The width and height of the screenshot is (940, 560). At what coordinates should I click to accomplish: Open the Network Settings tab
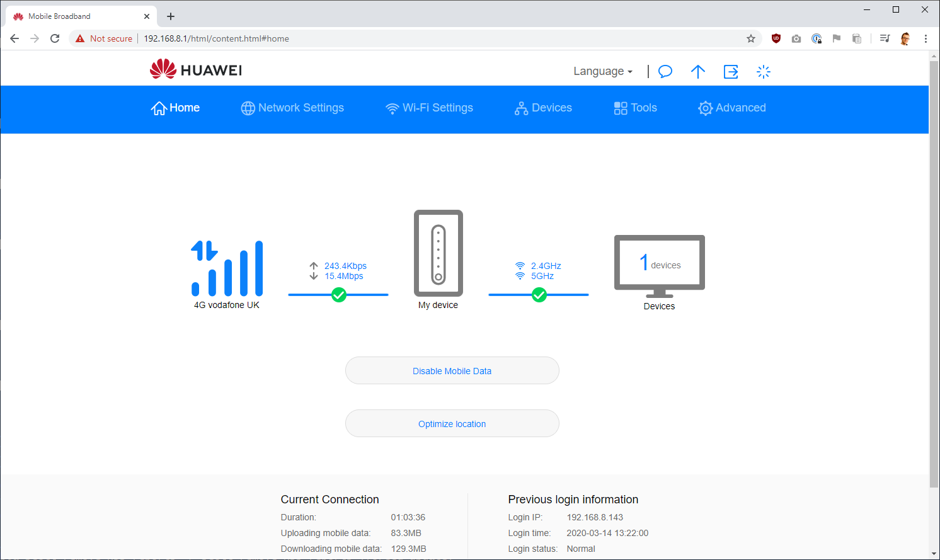click(292, 108)
